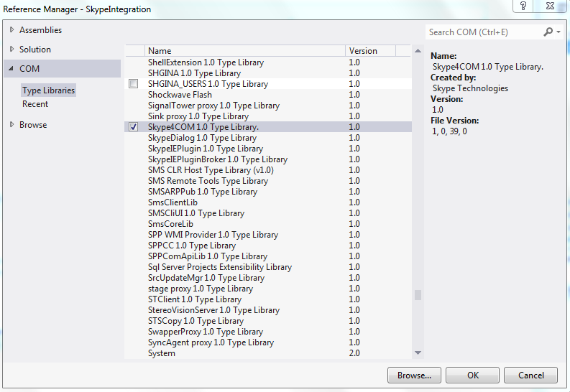Select SignalTower proxy 1.0 Type Library
This screenshot has width=570, height=392.
(268, 106)
